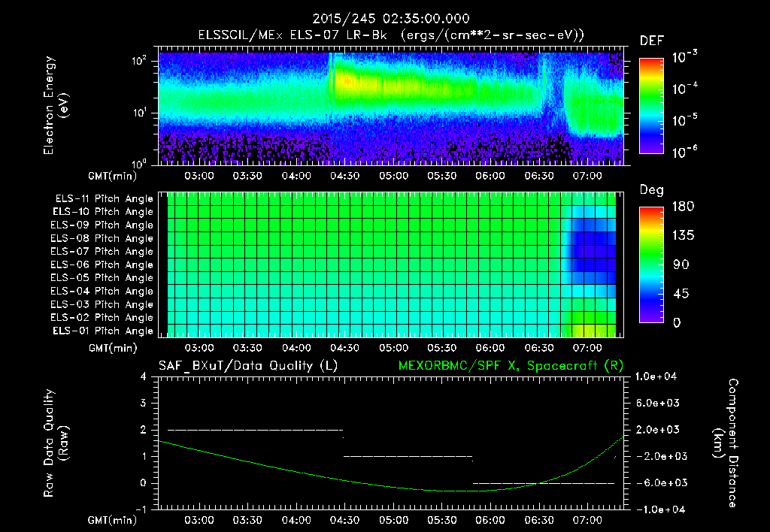Click the green MEXORBMC/SPF X, Spacecraft (R) legend

[511, 366]
